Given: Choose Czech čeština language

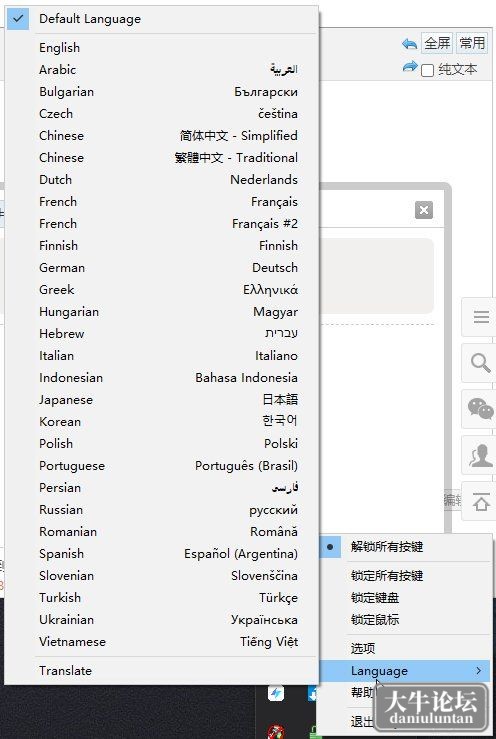Looking at the screenshot, I should (x=162, y=114).
